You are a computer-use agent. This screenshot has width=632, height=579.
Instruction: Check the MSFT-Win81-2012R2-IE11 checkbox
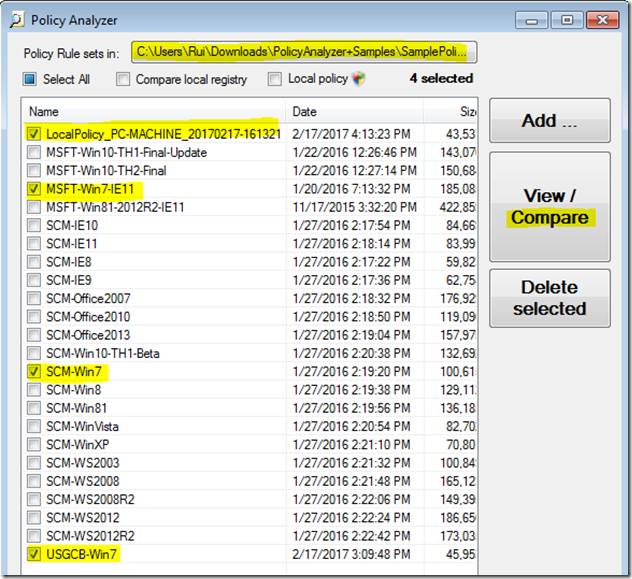[34, 207]
